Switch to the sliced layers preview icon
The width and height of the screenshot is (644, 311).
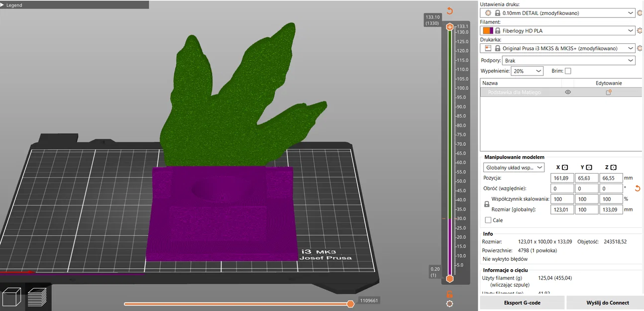pyautogui.click(x=37, y=298)
